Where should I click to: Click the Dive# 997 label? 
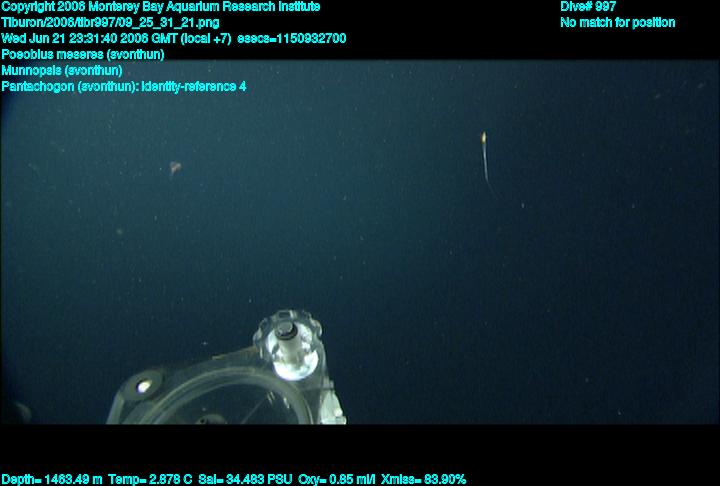pyautogui.click(x=588, y=7)
